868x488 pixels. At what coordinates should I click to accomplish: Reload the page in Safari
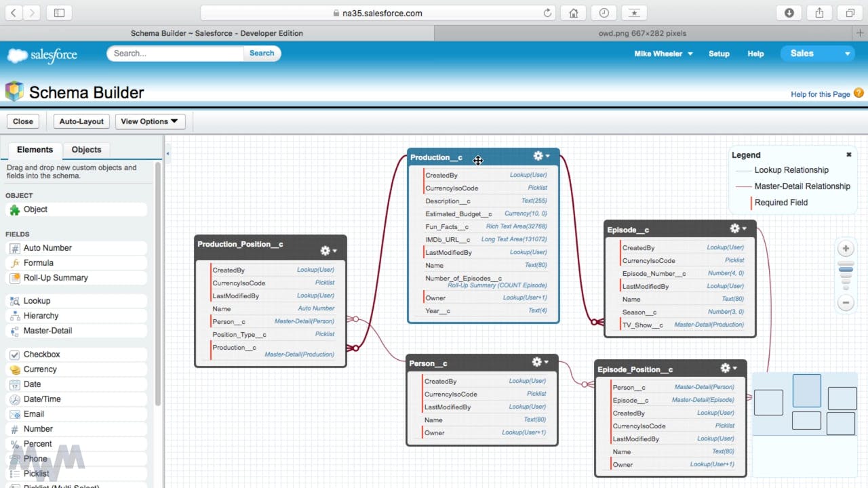coord(547,13)
